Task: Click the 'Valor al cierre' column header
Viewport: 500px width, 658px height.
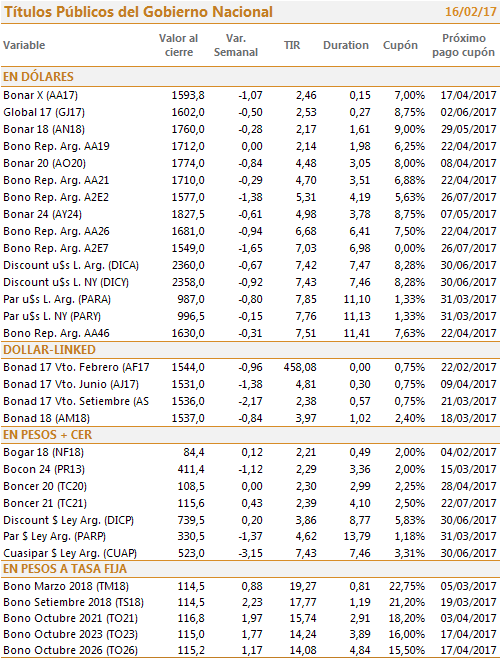Action: tap(178, 45)
